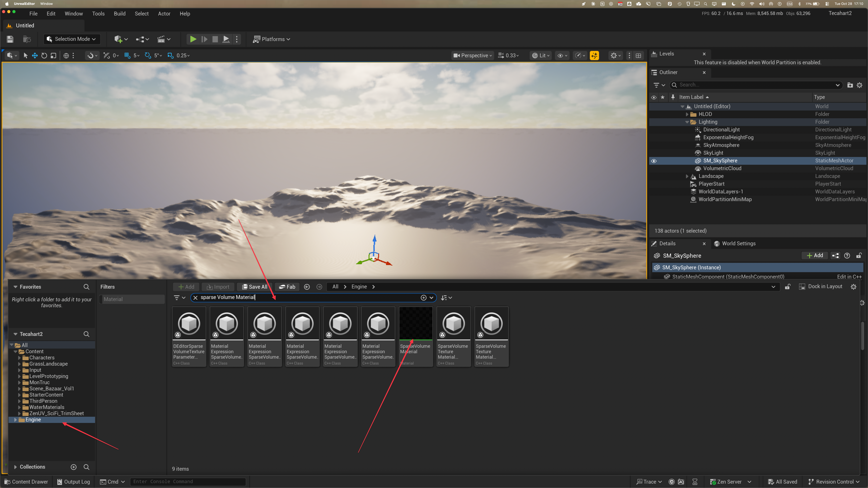Toggle grid snapping icon

pos(127,56)
